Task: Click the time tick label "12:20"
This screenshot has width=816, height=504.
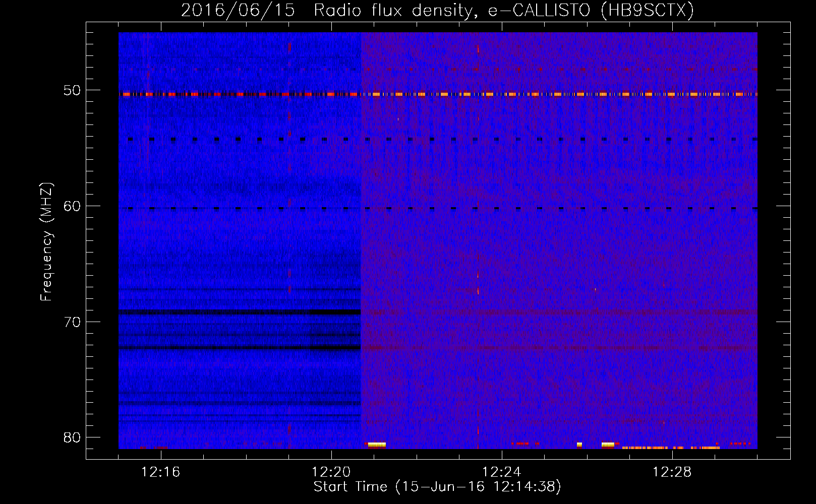Action: click(x=331, y=472)
